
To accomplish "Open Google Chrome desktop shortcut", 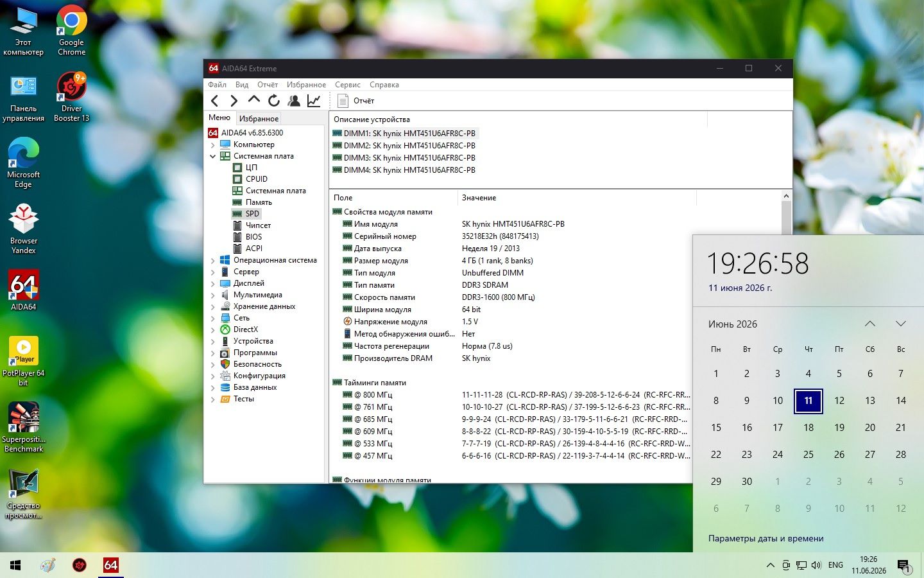I will pyautogui.click(x=72, y=30).
